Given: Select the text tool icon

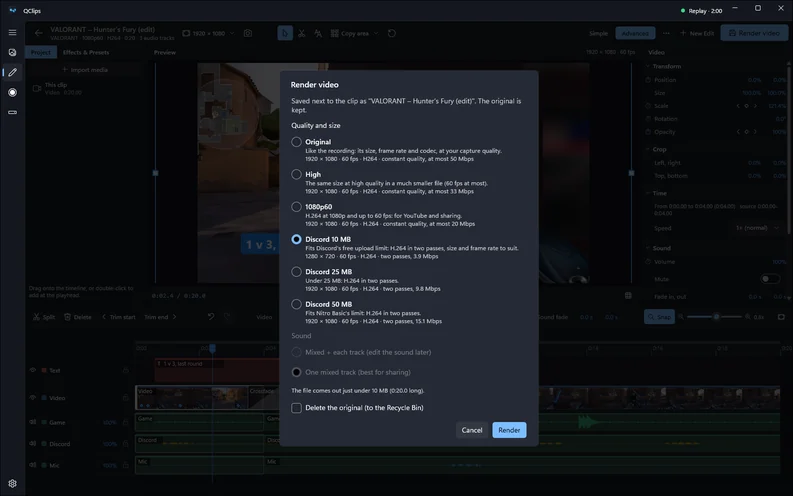Looking at the screenshot, I should pos(318,33).
